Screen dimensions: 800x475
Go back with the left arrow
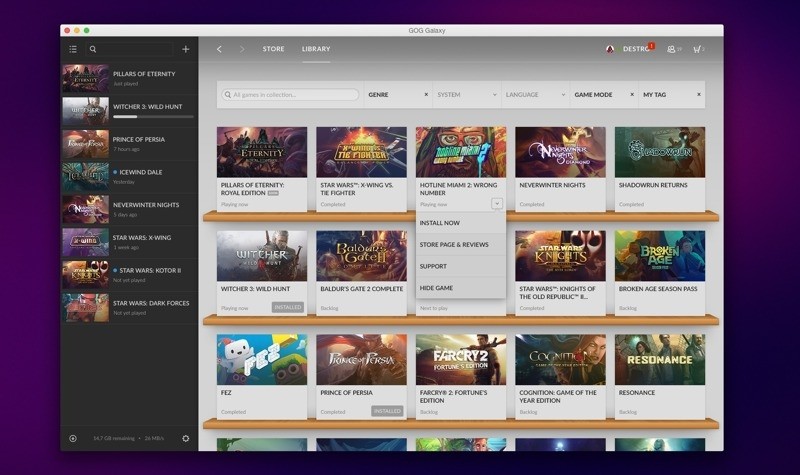pyautogui.click(x=219, y=49)
